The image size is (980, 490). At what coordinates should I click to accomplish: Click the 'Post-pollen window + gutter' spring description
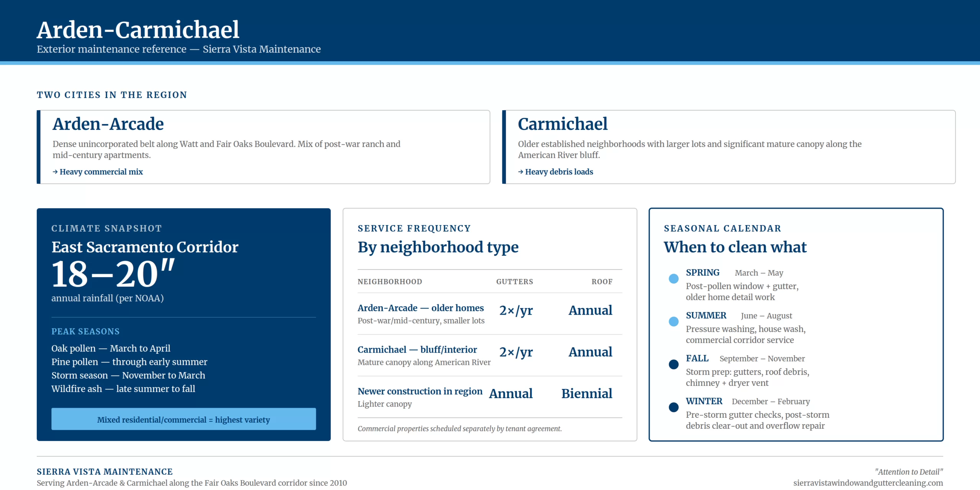742,292
